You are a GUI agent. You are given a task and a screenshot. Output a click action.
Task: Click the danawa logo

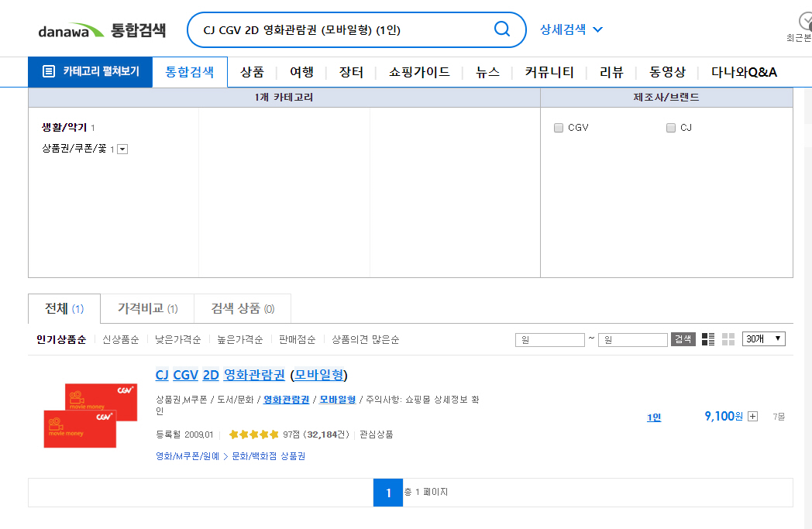coord(71,31)
